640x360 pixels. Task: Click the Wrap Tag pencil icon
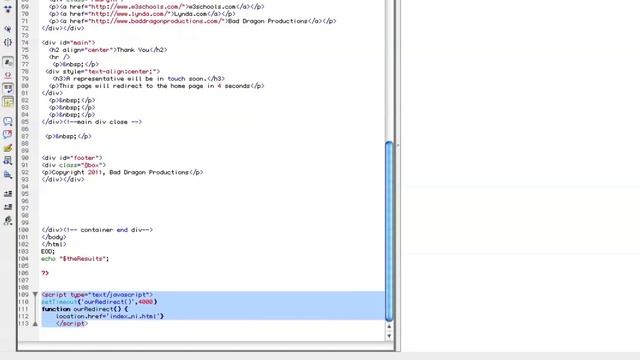click(x=8, y=148)
